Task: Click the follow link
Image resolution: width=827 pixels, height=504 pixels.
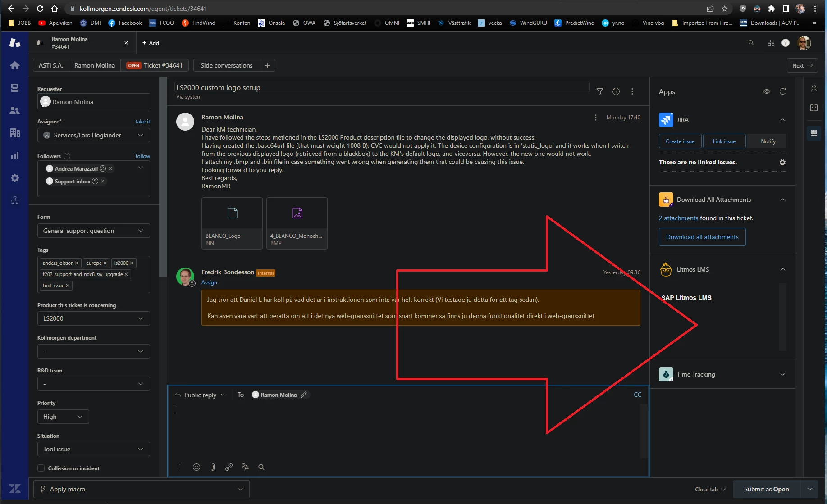Action: tap(143, 156)
